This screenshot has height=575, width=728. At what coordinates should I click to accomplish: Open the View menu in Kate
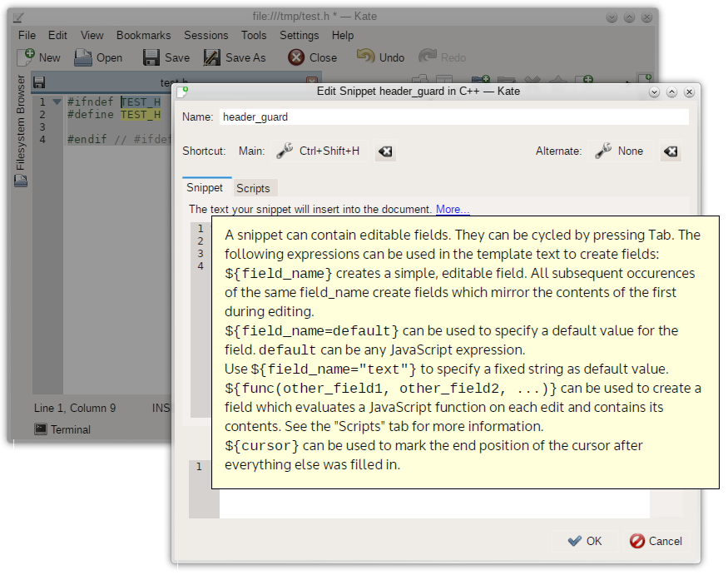click(92, 35)
